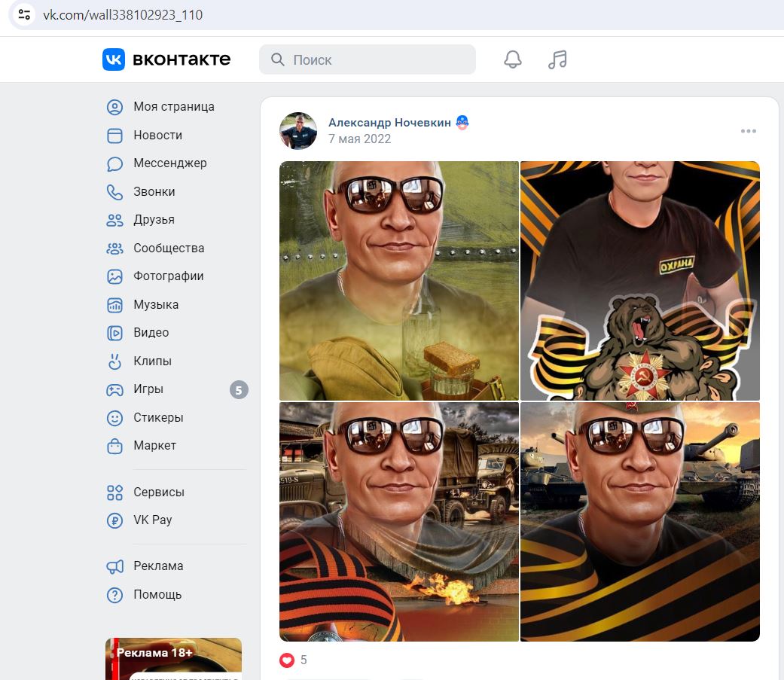This screenshot has height=680, width=784.
Task: Click the like count 5
Action: pyautogui.click(x=304, y=660)
